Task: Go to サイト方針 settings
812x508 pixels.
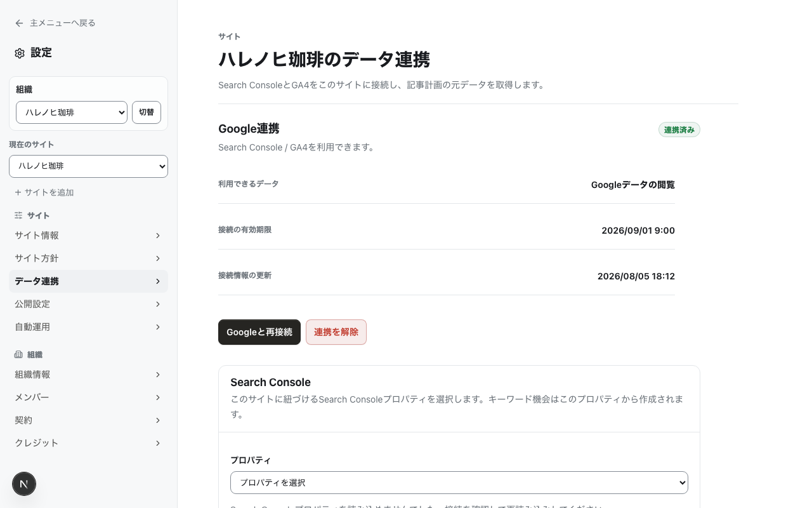Action: coord(88,258)
